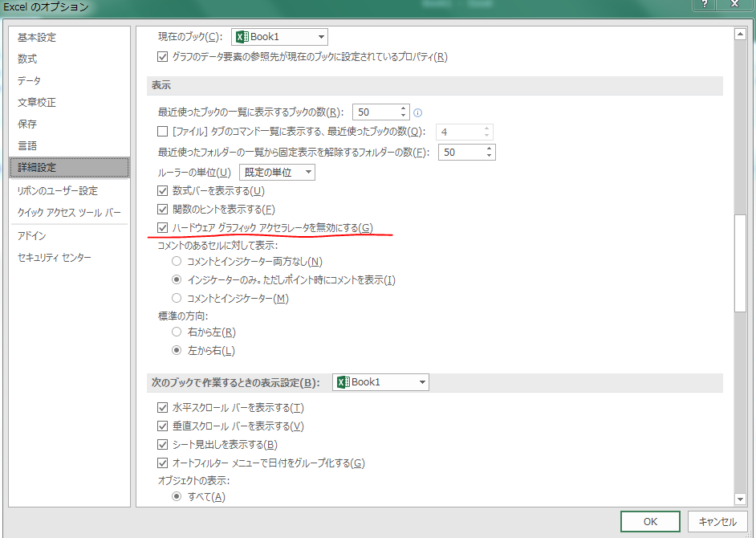The height and width of the screenshot is (538, 756).
Task: Click the vertical scrollbar thumb
Action: click(x=740, y=263)
